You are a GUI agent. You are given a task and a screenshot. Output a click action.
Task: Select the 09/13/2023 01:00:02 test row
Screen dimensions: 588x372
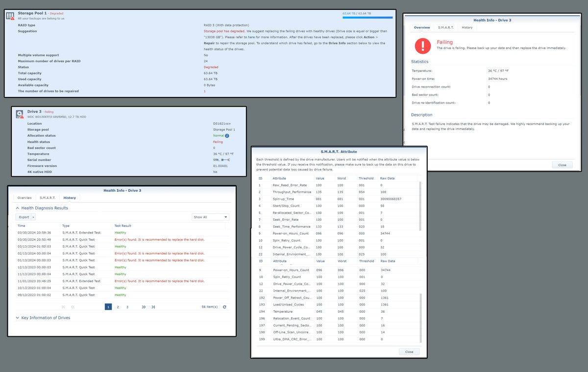click(x=122, y=295)
